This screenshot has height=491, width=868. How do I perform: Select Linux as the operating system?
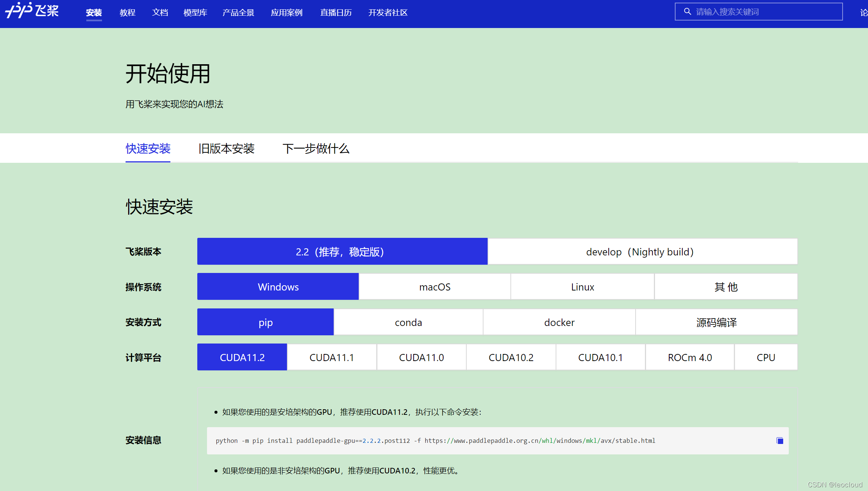coord(582,286)
